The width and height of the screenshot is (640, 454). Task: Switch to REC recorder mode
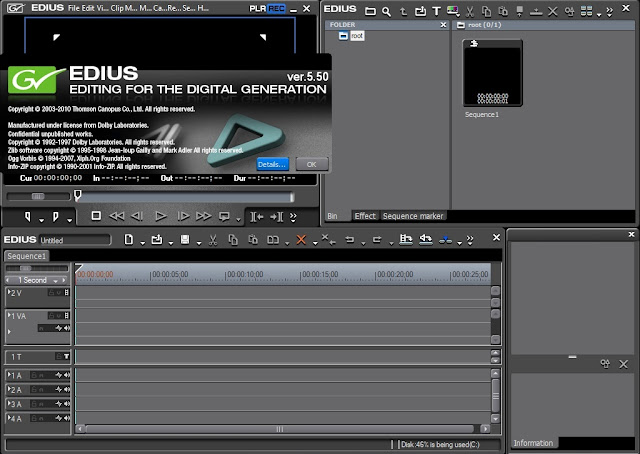276,8
